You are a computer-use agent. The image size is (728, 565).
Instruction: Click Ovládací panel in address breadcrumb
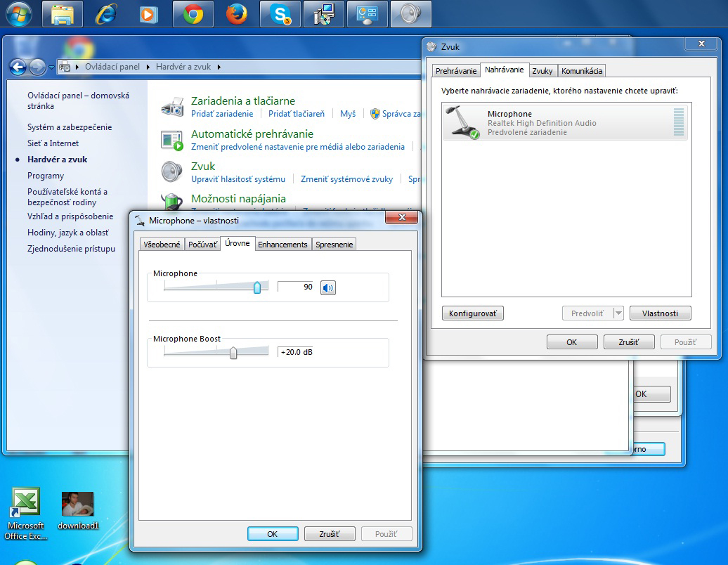pyautogui.click(x=112, y=67)
